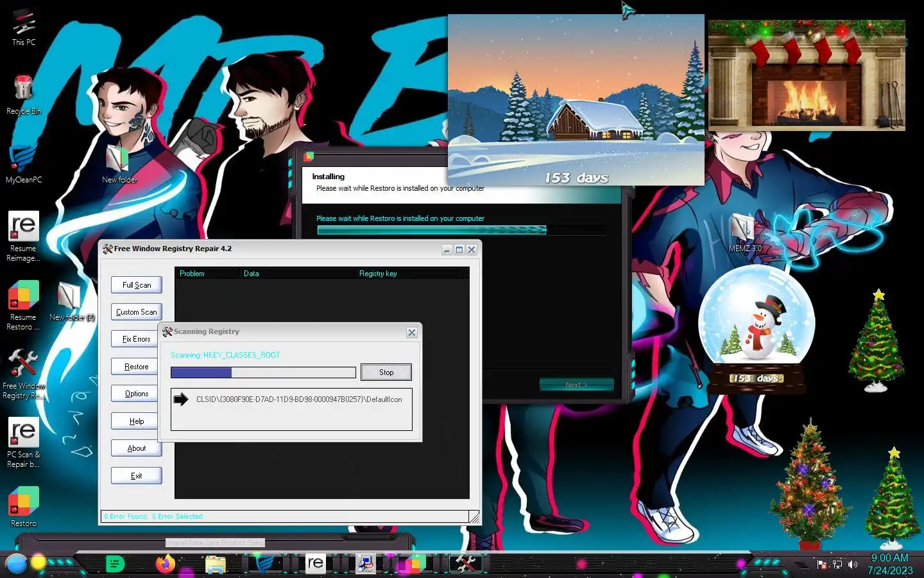924x578 pixels.
Task: Stop the registry scan
Action: point(386,372)
